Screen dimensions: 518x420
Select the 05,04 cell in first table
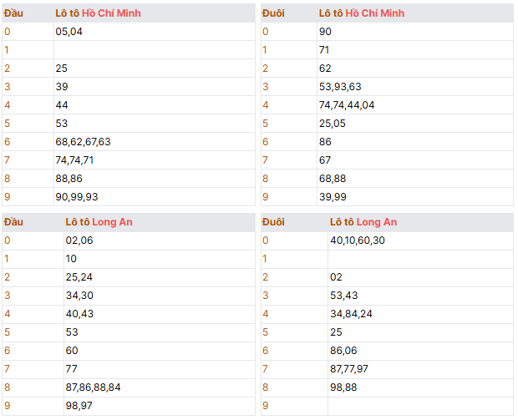(x=155, y=32)
